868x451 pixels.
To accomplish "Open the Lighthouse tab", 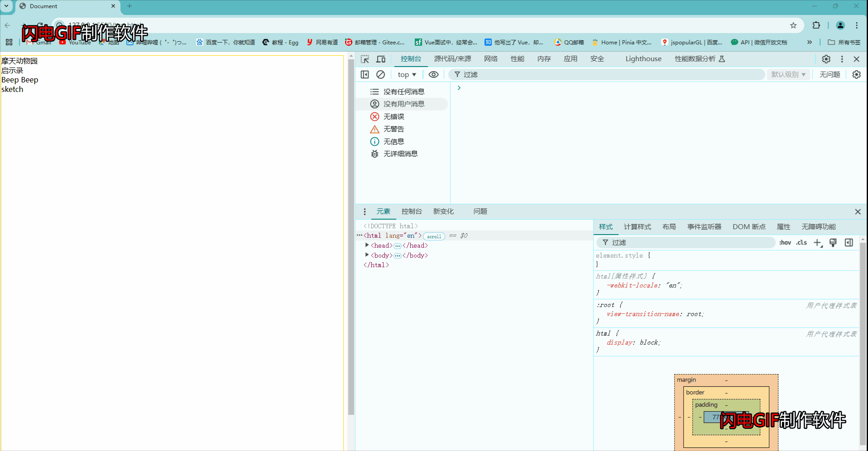I will 643,59.
